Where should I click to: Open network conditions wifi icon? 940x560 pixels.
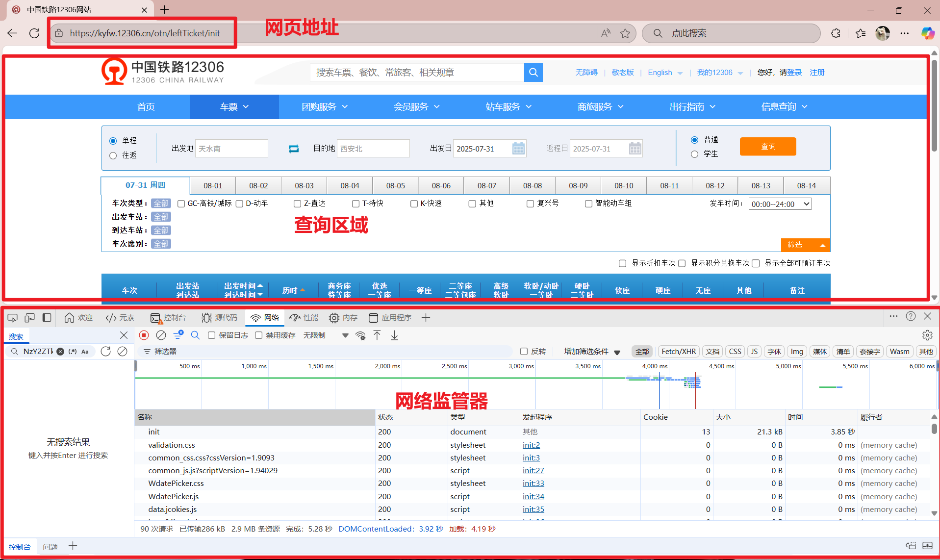[360, 335]
